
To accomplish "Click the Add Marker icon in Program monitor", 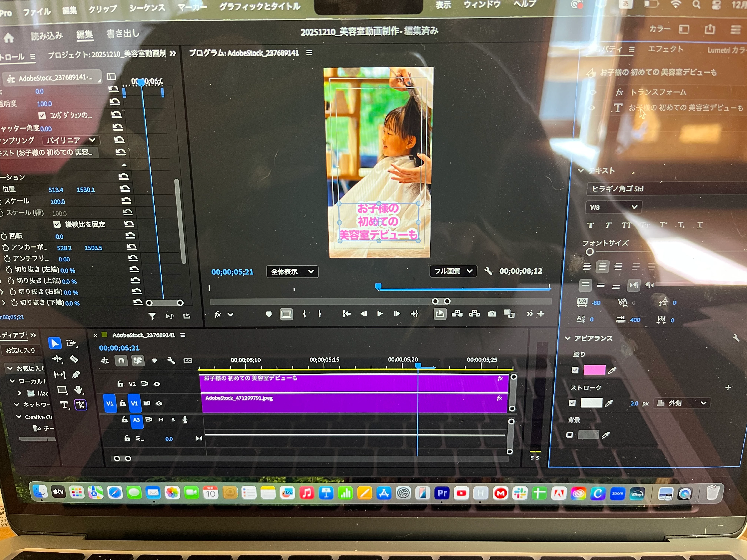I will pos(269,314).
